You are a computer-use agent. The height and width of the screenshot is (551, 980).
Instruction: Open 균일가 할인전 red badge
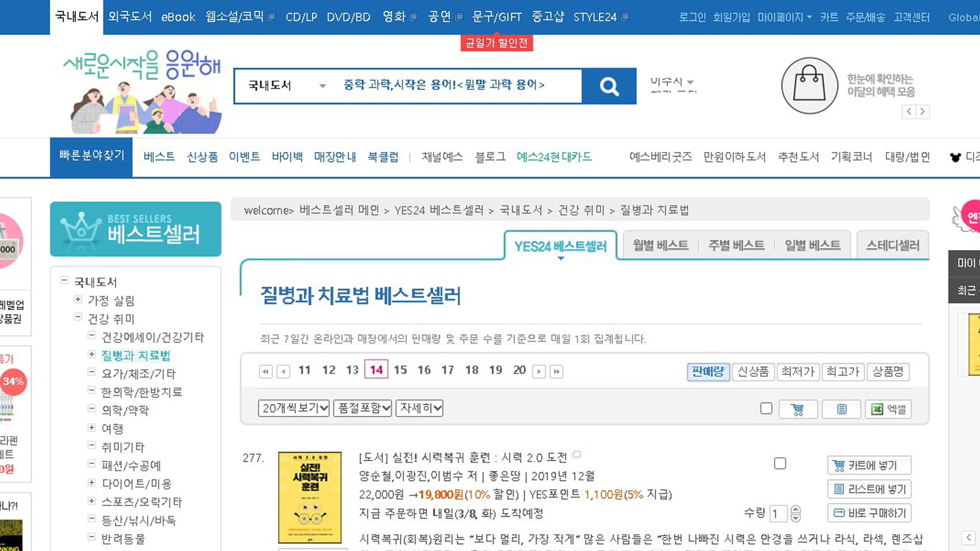497,43
